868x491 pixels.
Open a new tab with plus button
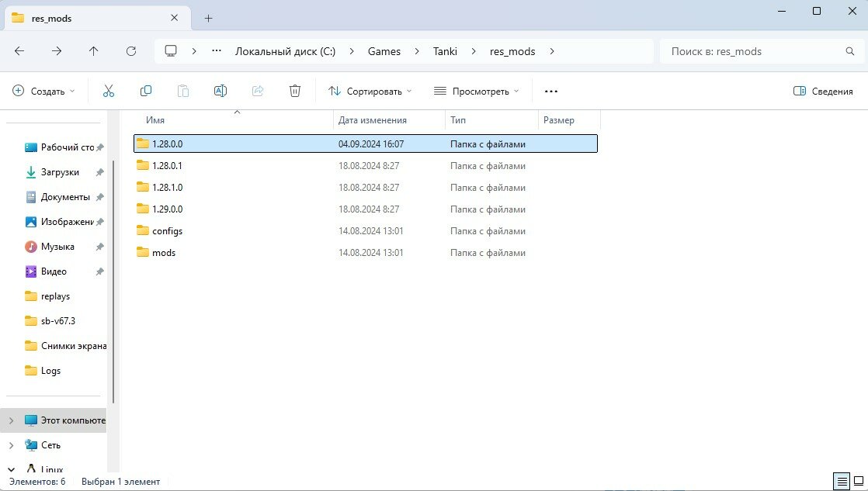(x=208, y=18)
